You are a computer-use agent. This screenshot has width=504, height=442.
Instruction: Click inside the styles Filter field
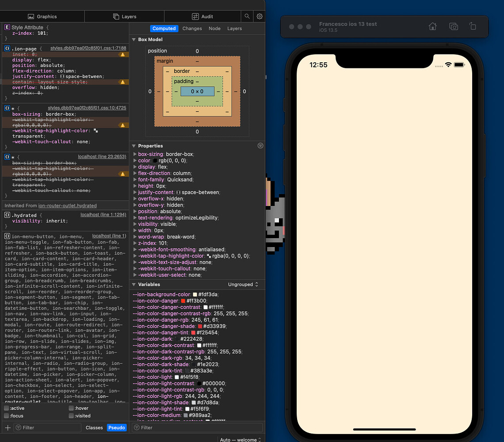coord(47,427)
